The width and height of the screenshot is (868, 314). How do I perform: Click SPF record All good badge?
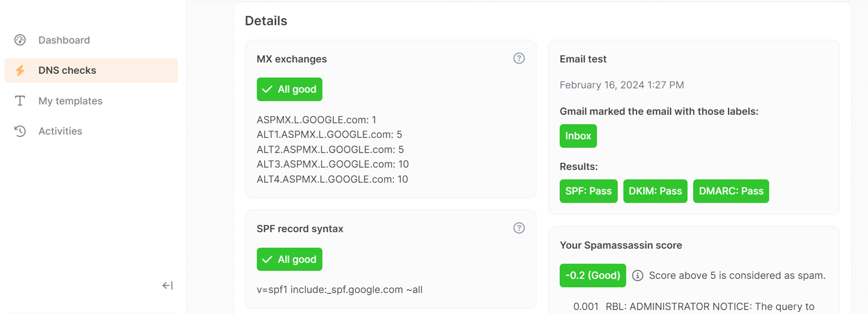pos(289,259)
